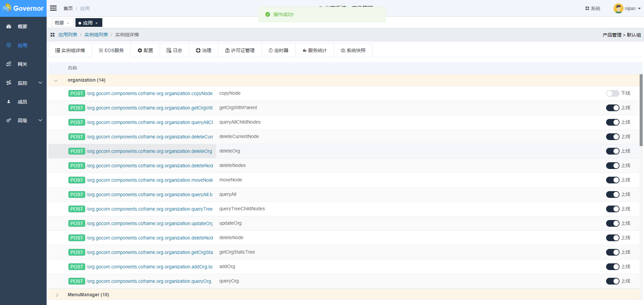This screenshot has height=305, width=644.
Task: Expand the MenuManager (10) group
Action: 57,295
